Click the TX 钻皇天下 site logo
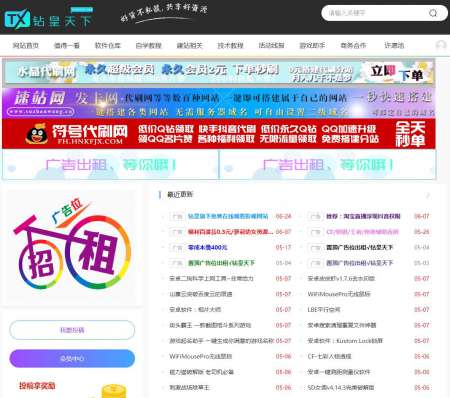Viewport: 450px width, 398px height. point(48,19)
